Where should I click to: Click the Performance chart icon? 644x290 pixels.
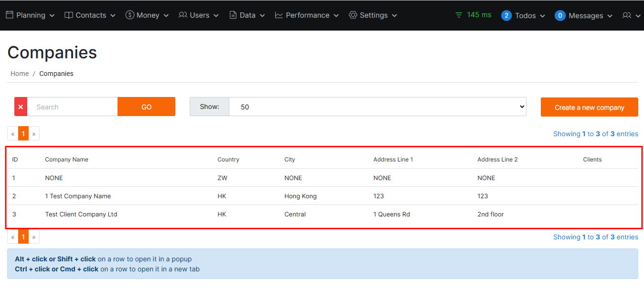pos(279,15)
